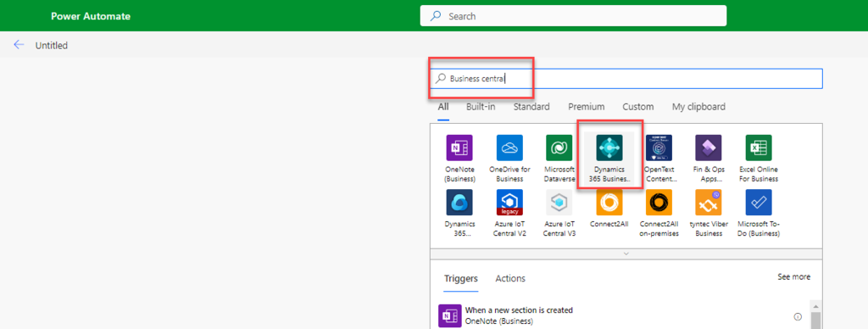Choose the Connect2All connector

point(609,202)
